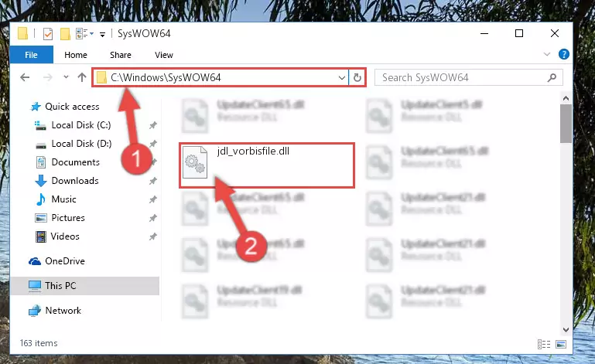Switch to the Share ribbon tab
595x364 pixels.
[120, 55]
